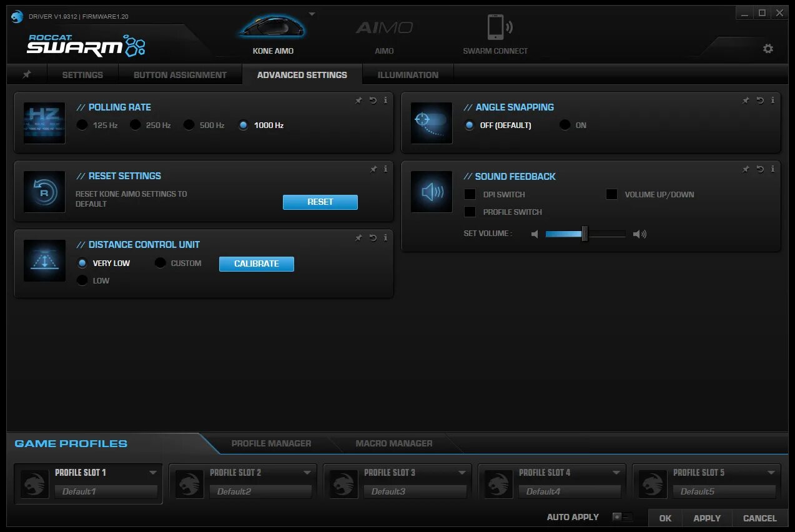Open Profile Slot 2 dropdown arrow
The image size is (795, 532).
point(307,473)
